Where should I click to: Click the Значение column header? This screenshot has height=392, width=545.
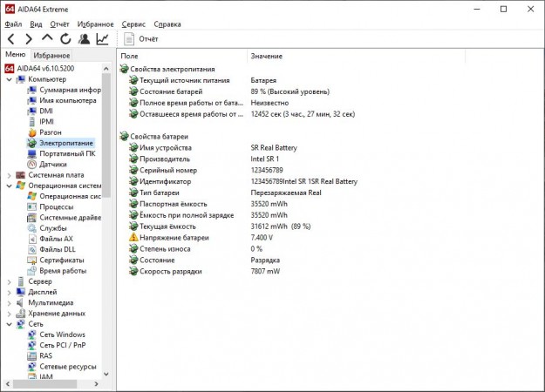(x=266, y=56)
